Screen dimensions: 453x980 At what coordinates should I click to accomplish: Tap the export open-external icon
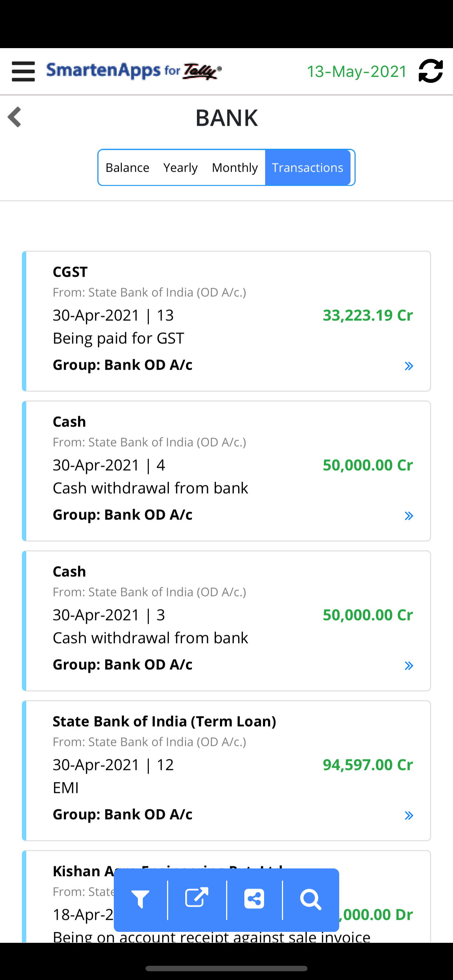(197, 898)
